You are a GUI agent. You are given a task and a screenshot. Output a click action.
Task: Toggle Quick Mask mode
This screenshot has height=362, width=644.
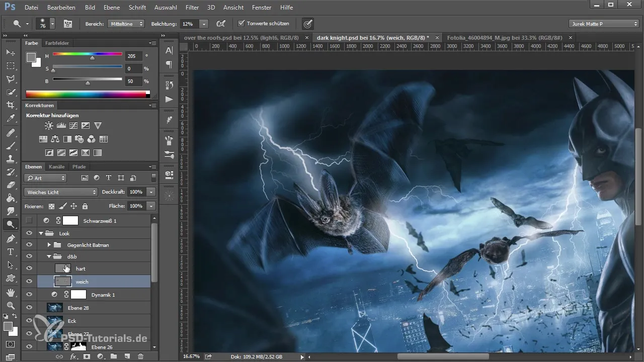10,344
